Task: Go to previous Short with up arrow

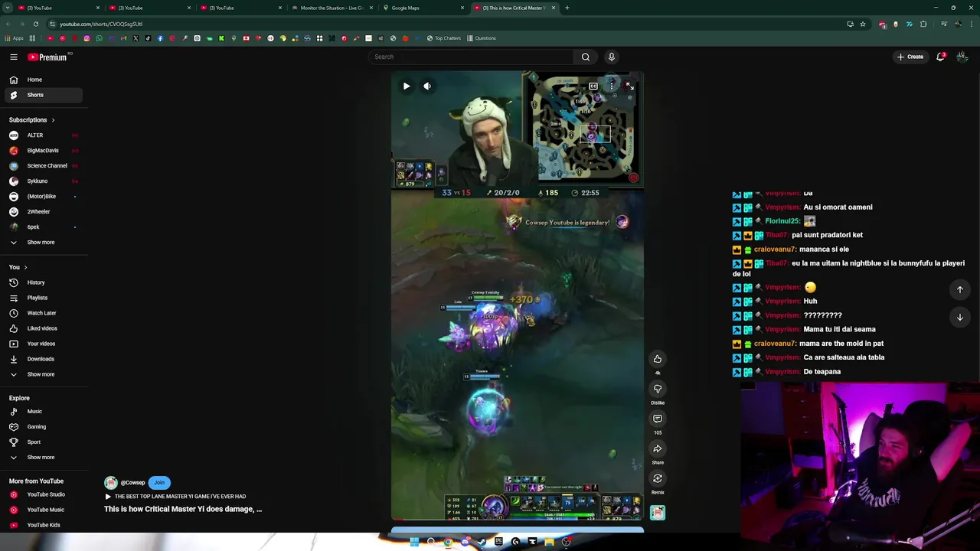Action: [959, 289]
